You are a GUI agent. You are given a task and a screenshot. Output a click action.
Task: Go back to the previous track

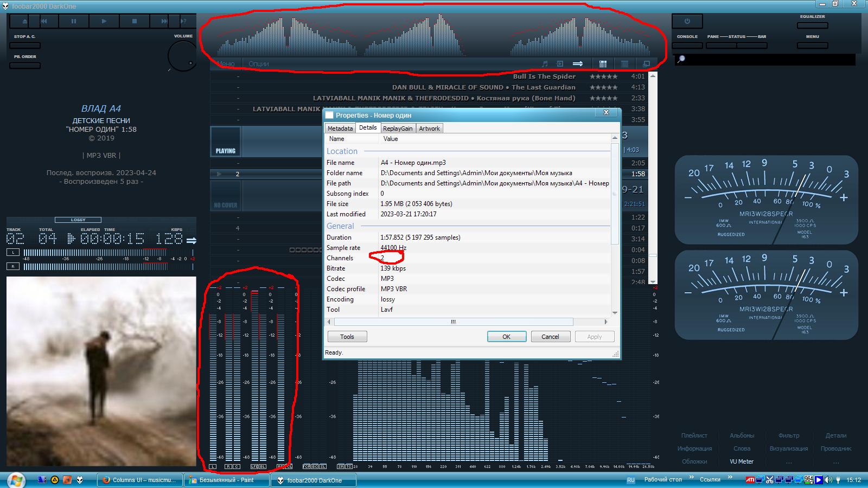tap(44, 21)
